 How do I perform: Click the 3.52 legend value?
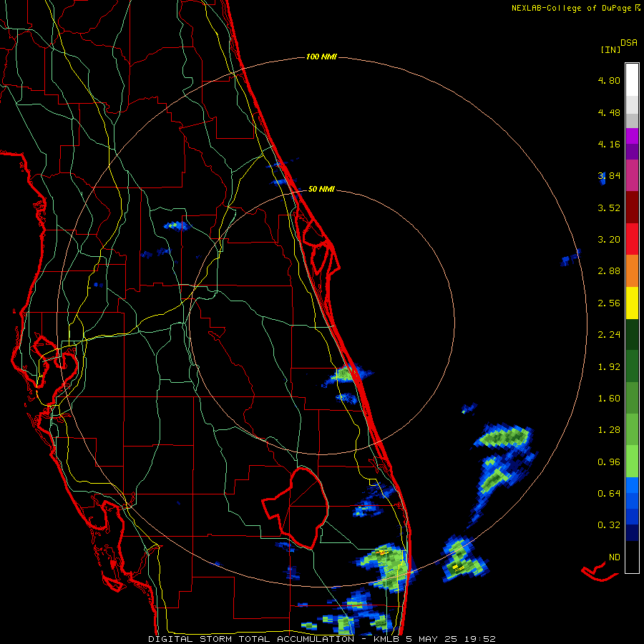(609, 208)
